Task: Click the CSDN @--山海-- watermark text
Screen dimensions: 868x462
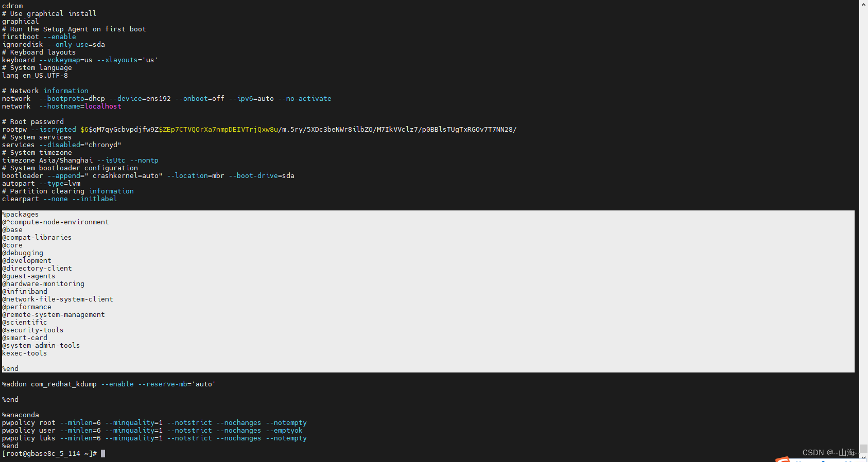Action: (x=829, y=453)
